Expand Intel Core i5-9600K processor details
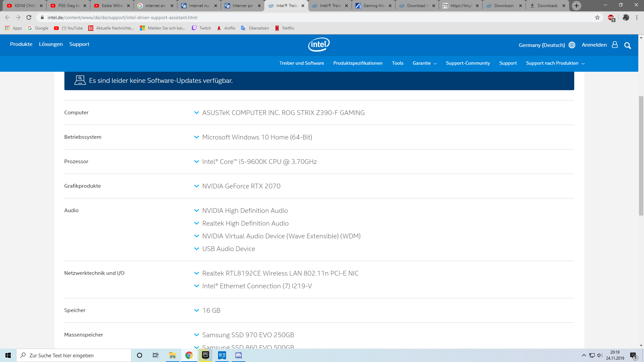This screenshot has height=362, width=644. point(197,162)
